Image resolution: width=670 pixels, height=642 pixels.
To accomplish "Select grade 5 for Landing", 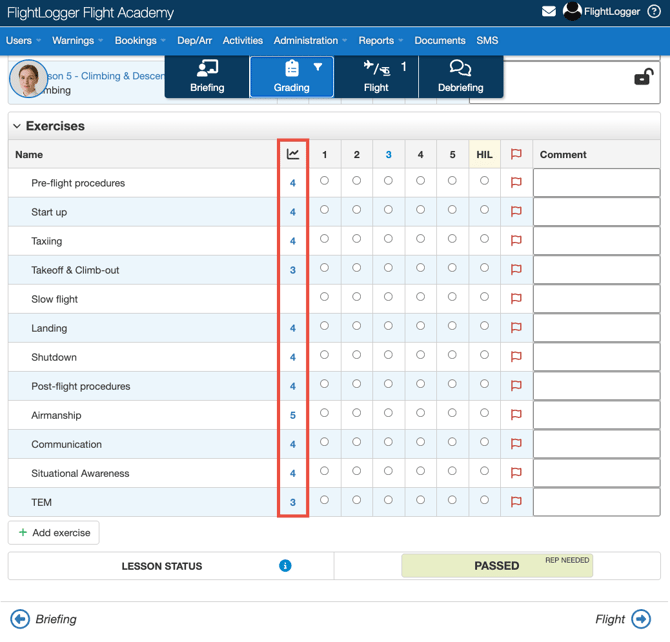I will click(x=452, y=326).
